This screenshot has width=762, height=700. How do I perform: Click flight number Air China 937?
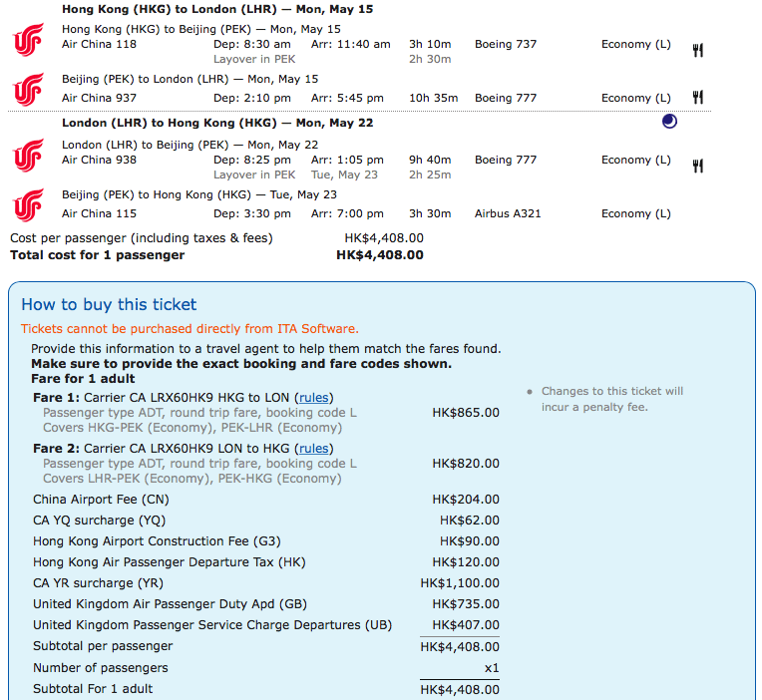pyautogui.click(x=99, y=98)
